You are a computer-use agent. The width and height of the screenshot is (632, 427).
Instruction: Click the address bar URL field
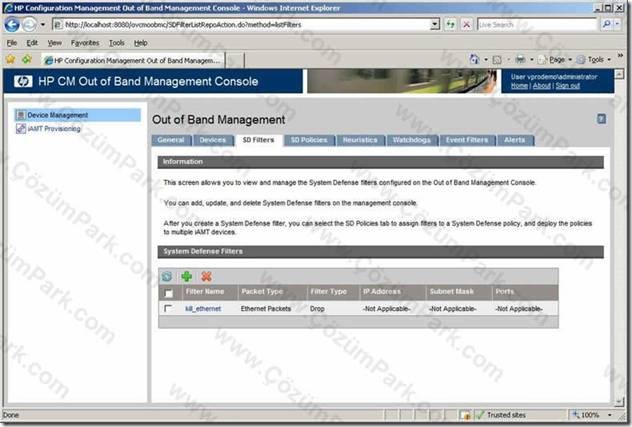242,25
